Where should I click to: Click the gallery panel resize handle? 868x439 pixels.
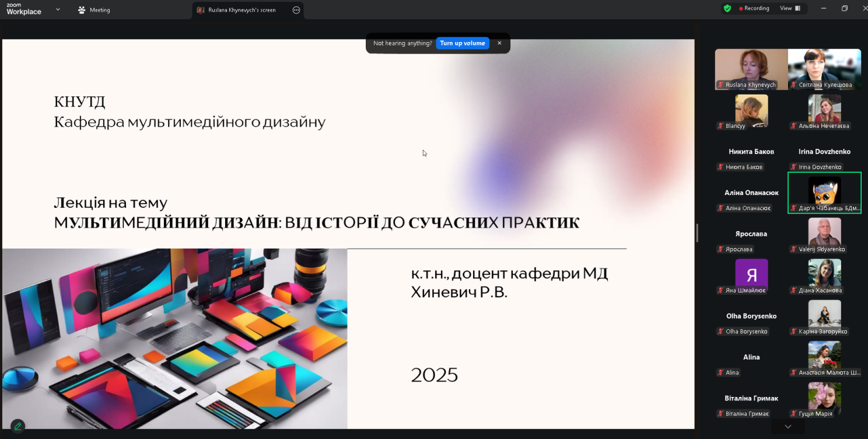coord(697,232)
